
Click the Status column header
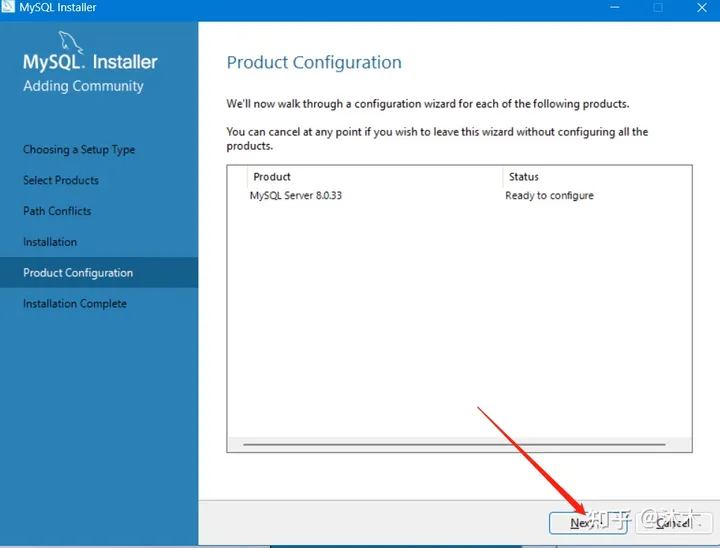523,176
